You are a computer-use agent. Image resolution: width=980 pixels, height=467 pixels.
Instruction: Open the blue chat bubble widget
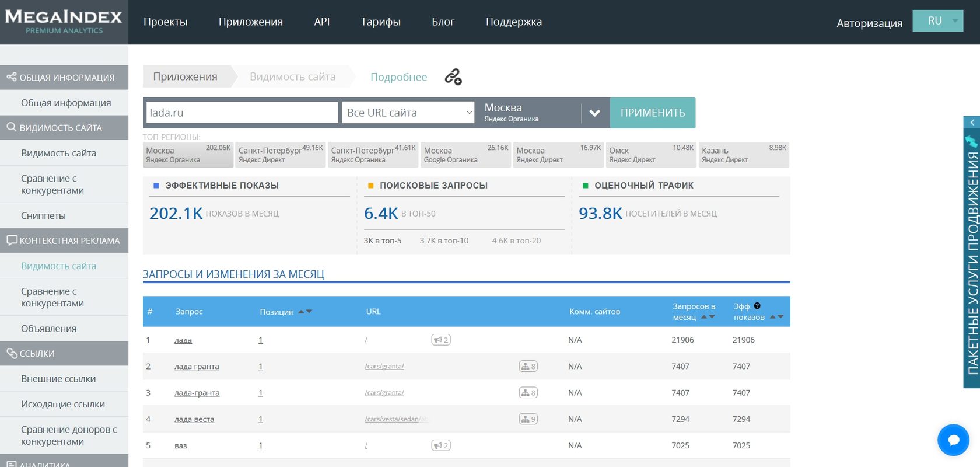pos(953,440)
